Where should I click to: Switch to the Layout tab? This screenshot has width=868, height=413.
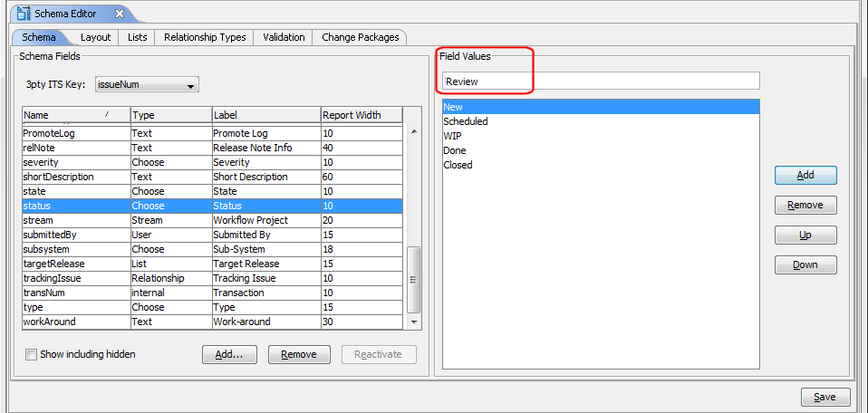point(95,37)
